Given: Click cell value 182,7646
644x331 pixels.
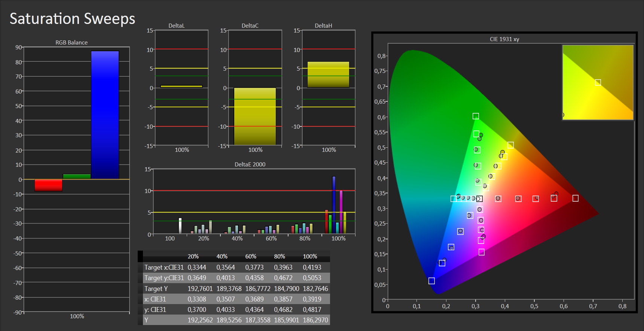Looking at the screenshot, I should (315, 289).
